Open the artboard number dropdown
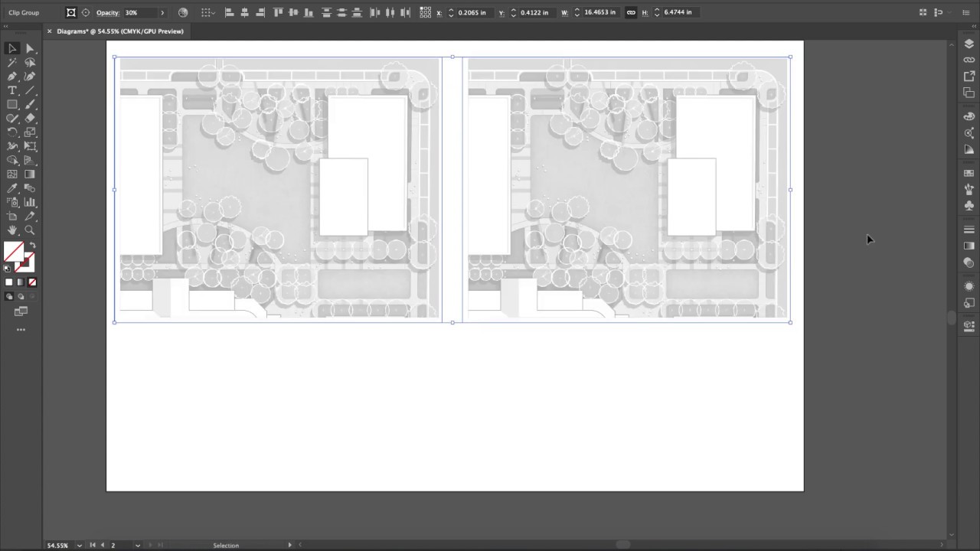980x551 pixels. pos(137,546)
